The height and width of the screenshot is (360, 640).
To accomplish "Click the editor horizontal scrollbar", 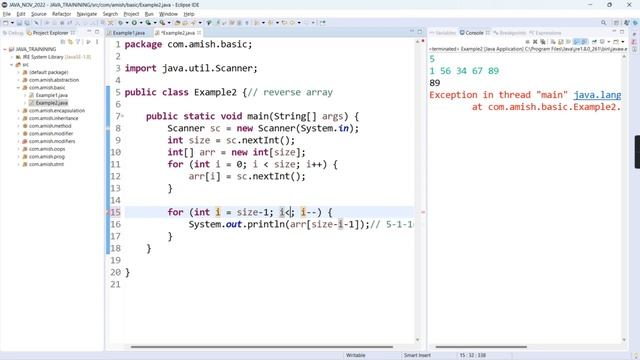I will tap(262, 347).
